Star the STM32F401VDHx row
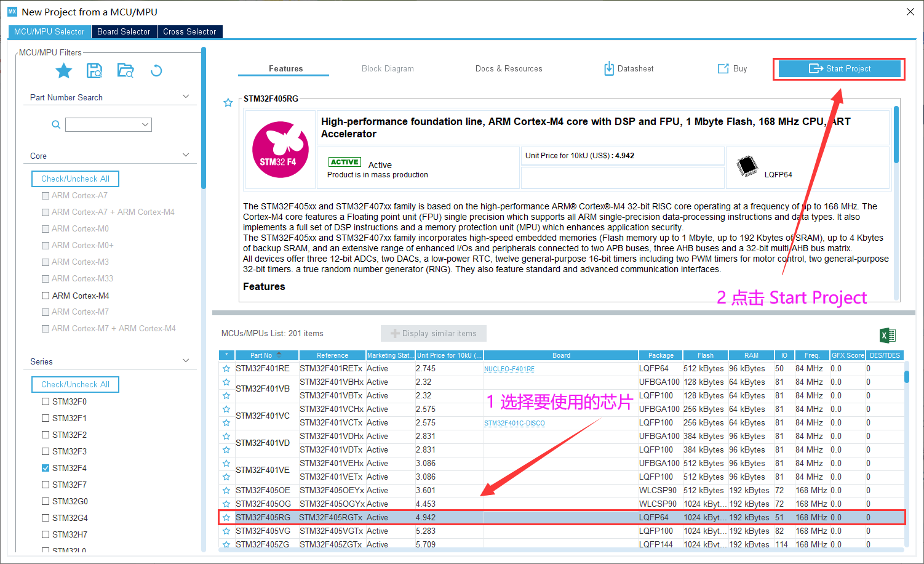924x564 pixels. click(226, 437)
